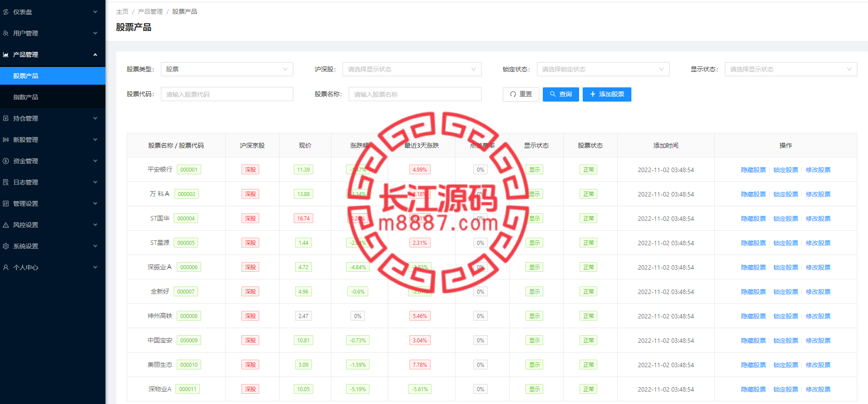Click the 资金管理 coin icon
Image resolution: width=868 pixels, height=404 pixels.
pos(6,161)
